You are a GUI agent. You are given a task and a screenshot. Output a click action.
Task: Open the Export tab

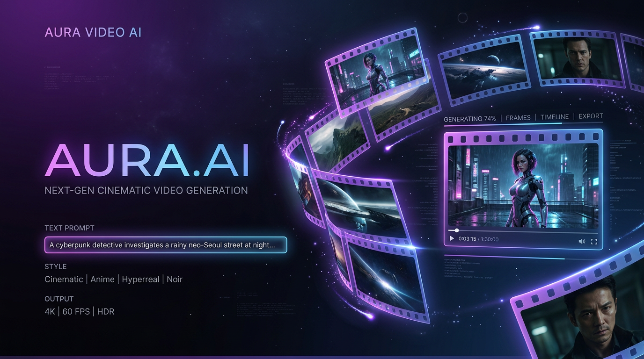point(591,116)
